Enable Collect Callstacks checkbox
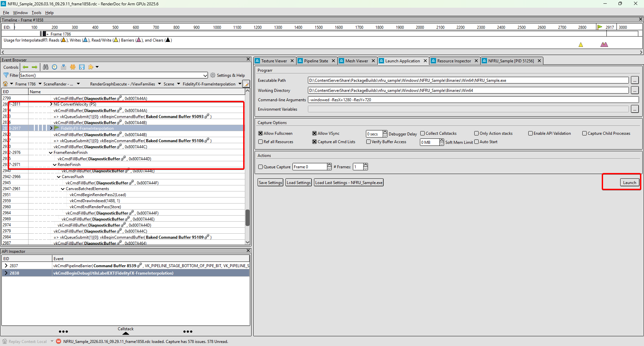 [423, 133]
